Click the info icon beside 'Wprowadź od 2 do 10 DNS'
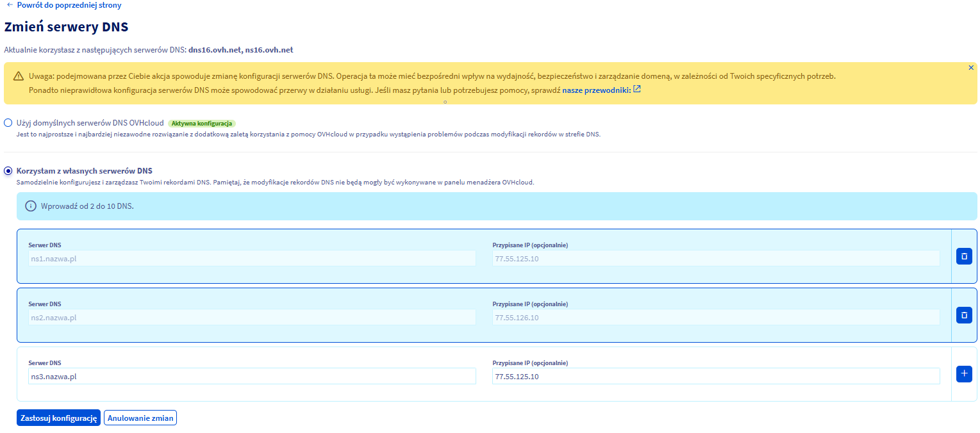The image size is (980, 433). coord(30,206)
